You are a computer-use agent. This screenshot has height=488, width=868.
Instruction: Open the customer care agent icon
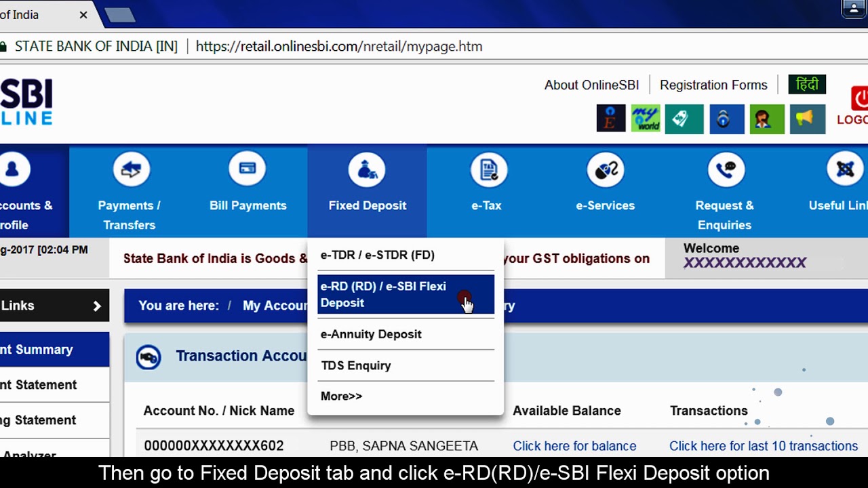[x=767, y=119]
